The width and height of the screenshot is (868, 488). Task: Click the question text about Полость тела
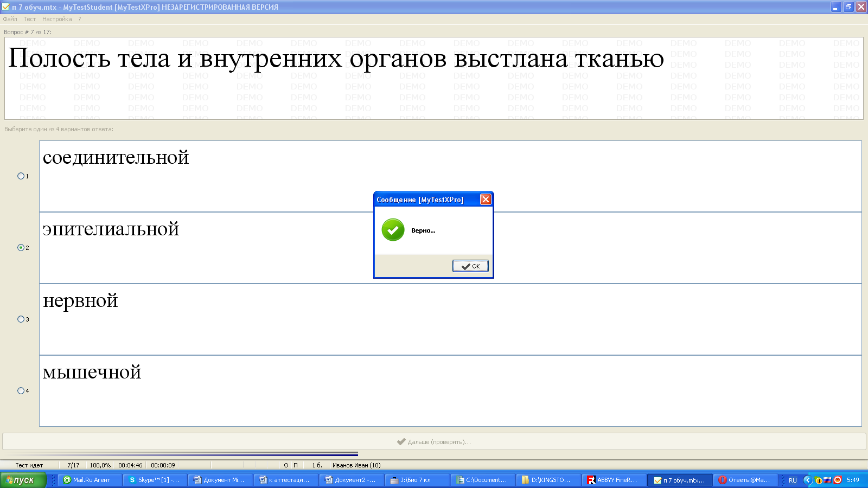tap(336, 58)
